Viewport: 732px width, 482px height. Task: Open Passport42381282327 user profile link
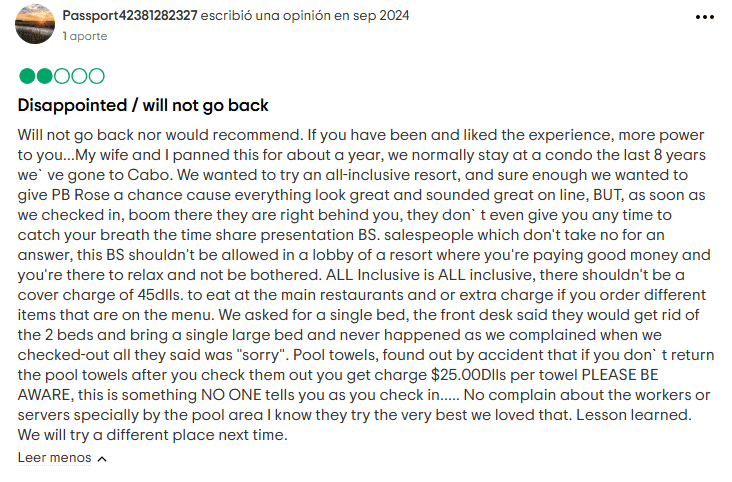[x=130, y=15]
